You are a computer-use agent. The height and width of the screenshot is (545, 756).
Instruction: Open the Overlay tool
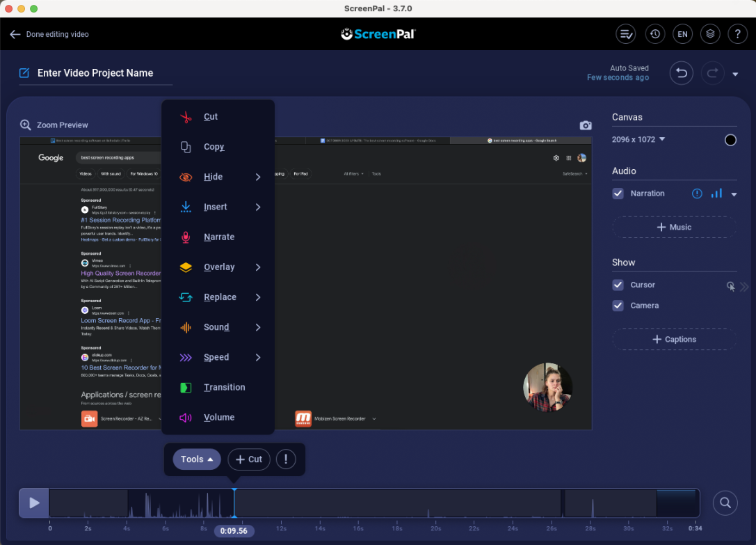tap(218, 267)
